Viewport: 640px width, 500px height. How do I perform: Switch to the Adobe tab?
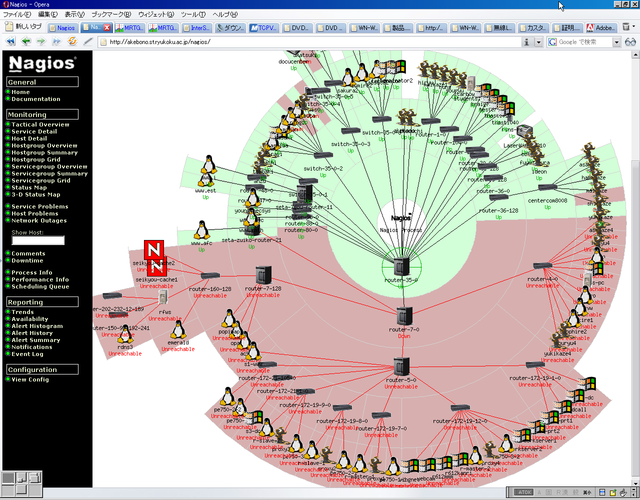600,28
